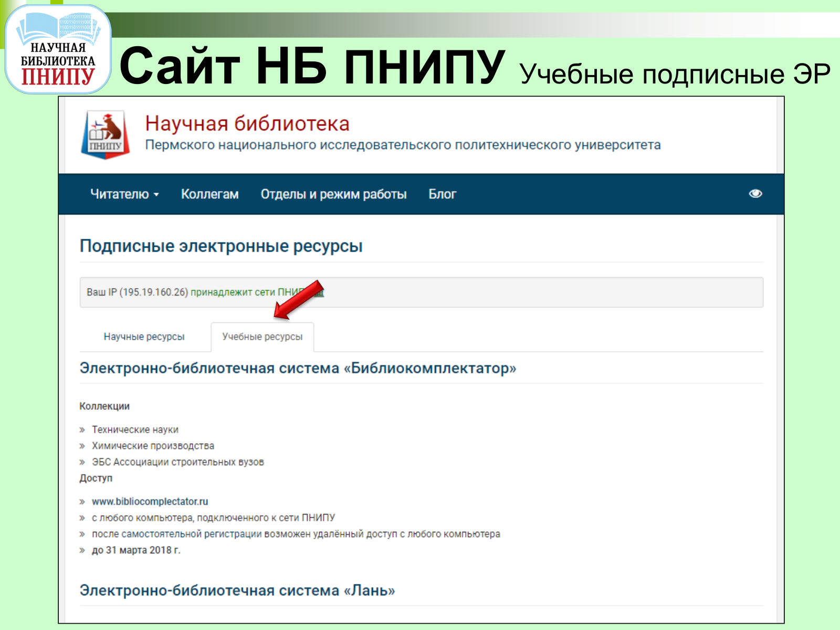Click the Доступ label
The width and height of the screenshot is (840, 630).
point(96,478)
